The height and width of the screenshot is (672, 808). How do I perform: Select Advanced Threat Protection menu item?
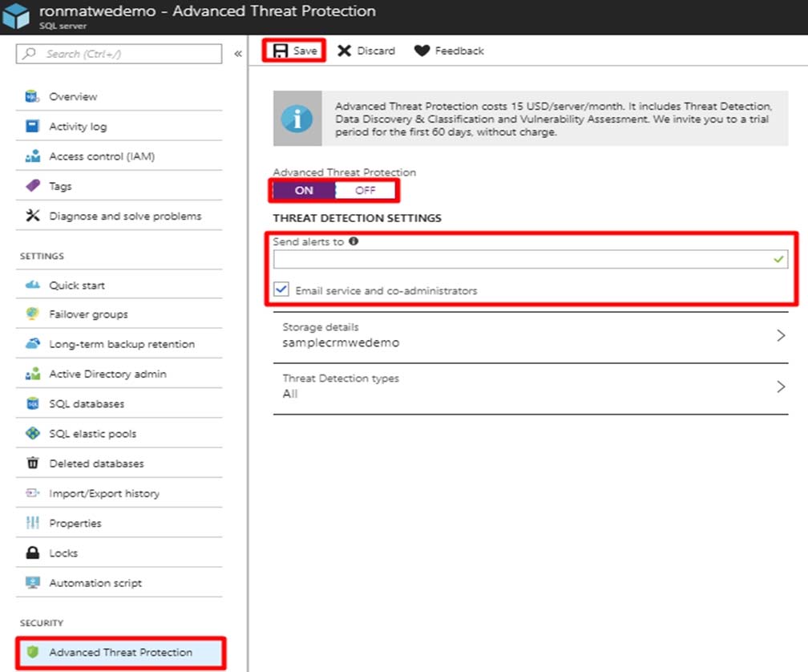point(120,653)
